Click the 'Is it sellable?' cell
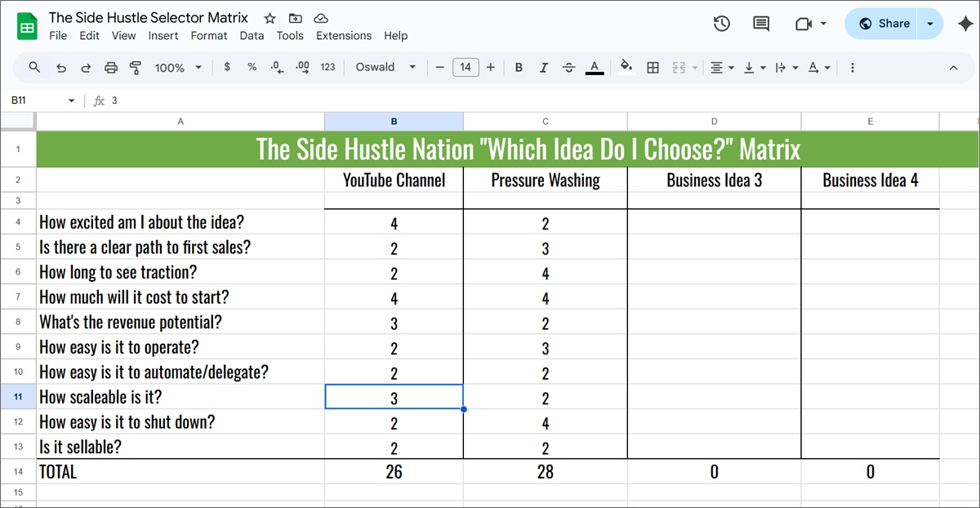980x508 pixels. (180, 448)
